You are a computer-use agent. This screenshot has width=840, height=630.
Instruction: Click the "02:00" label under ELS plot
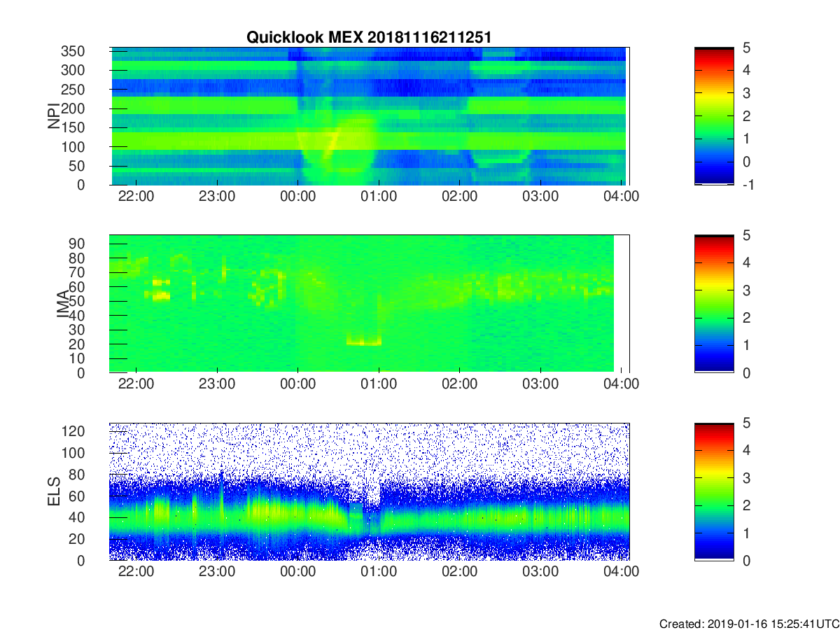[x=460, y=571]
